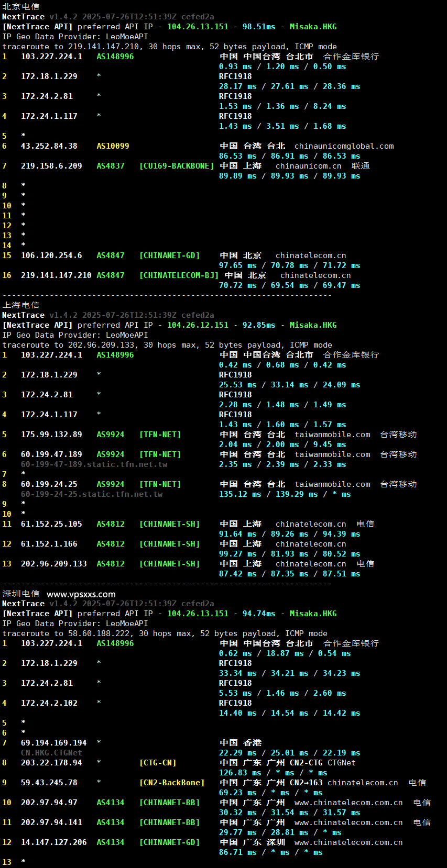Click hop IP 59.43.245.78
447x868 pixels.
coord(49,783)
